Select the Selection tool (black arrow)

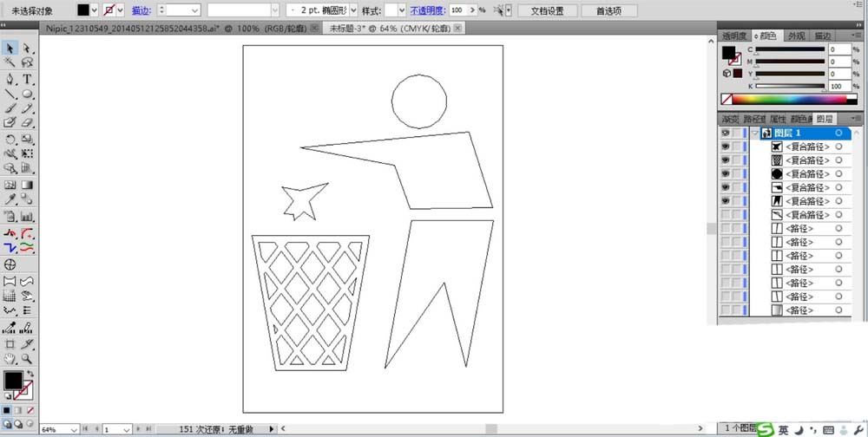click(10, 49)
